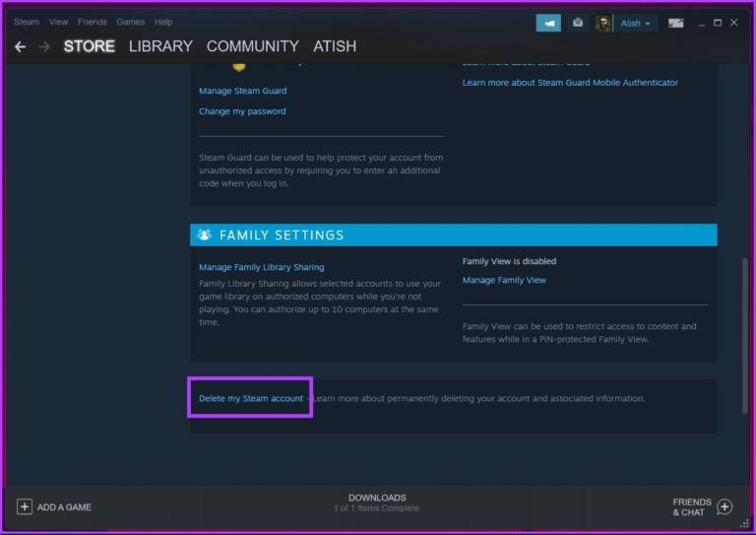Screen dimensions: 756x535
Task: Click Manage Steam Guard link
Action: [242, 91]
